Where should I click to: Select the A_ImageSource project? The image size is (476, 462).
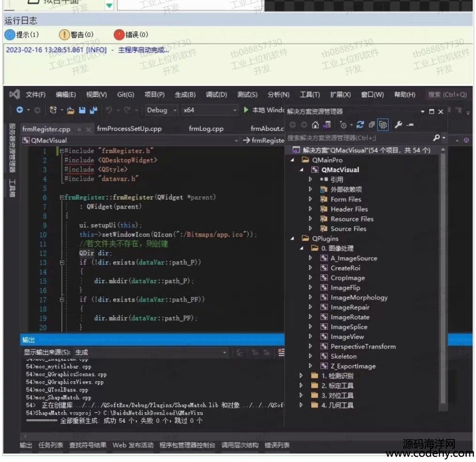click(x=354, y=258)
